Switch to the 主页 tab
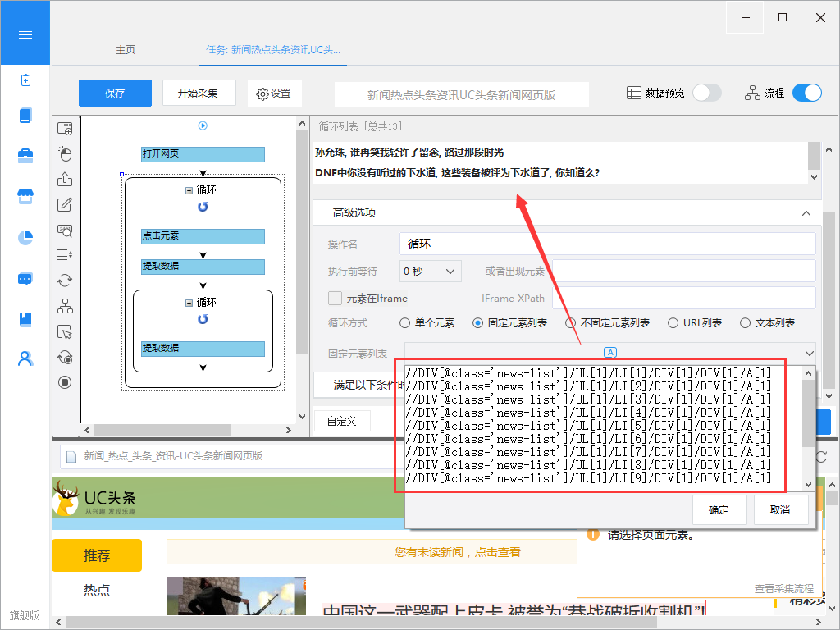Viewport: 840px width, 630px height. point(126,50)
